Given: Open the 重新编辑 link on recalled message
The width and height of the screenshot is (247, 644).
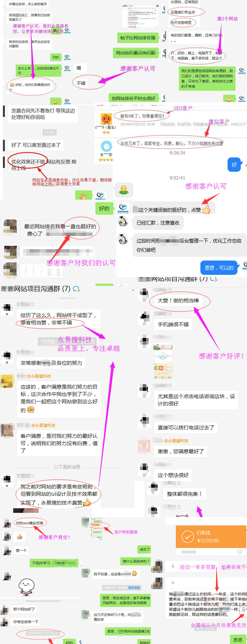Looking at the screenshot, I should (134, 587).
